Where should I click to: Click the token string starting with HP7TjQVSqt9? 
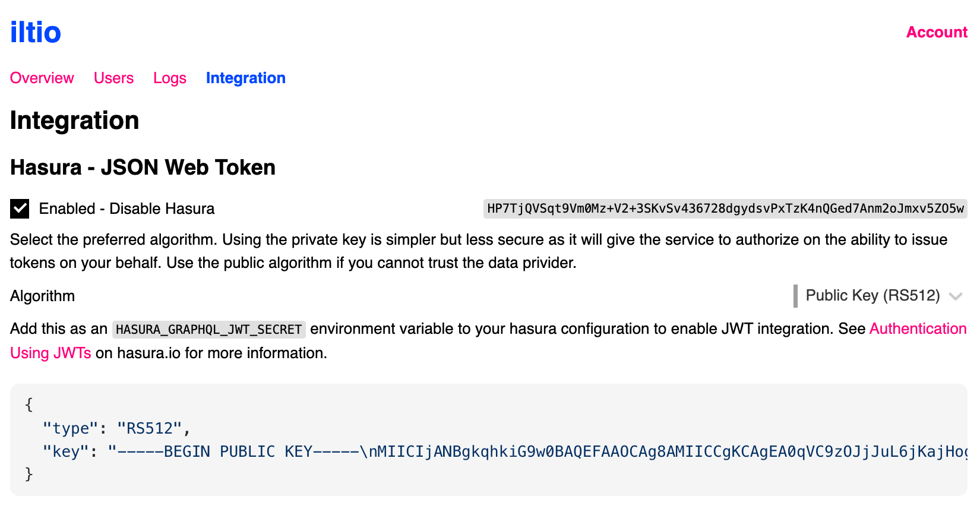point(725,208)
